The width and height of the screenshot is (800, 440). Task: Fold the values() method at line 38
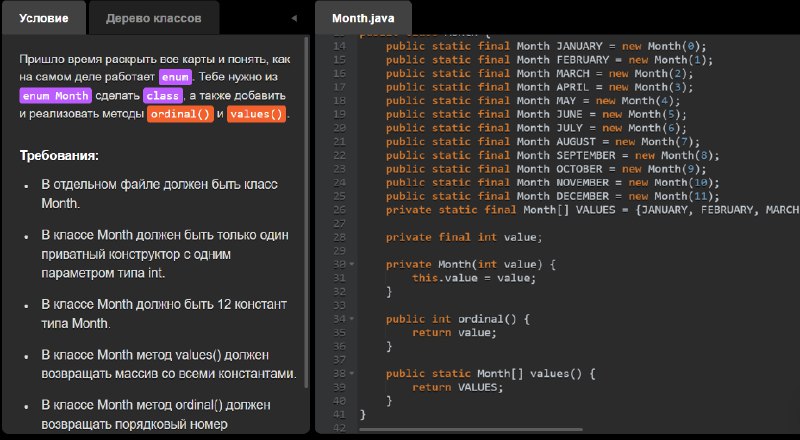(x=352, y=374)
